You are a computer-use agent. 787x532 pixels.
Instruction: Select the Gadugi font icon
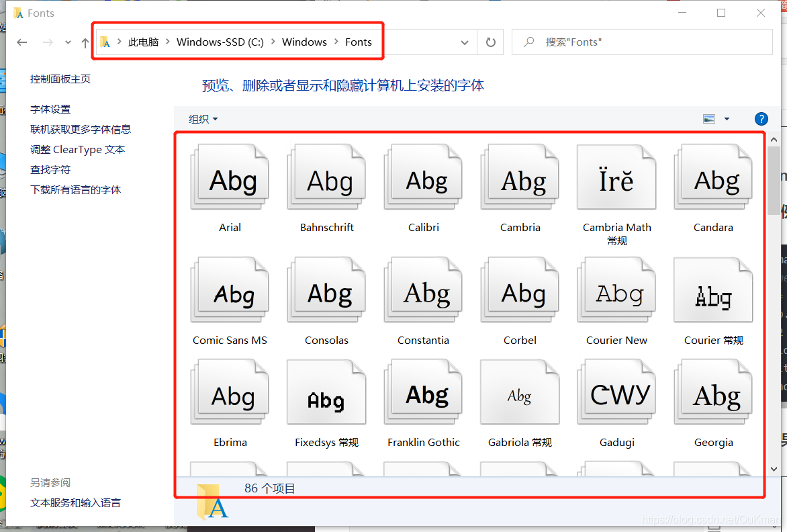[617, 392]
